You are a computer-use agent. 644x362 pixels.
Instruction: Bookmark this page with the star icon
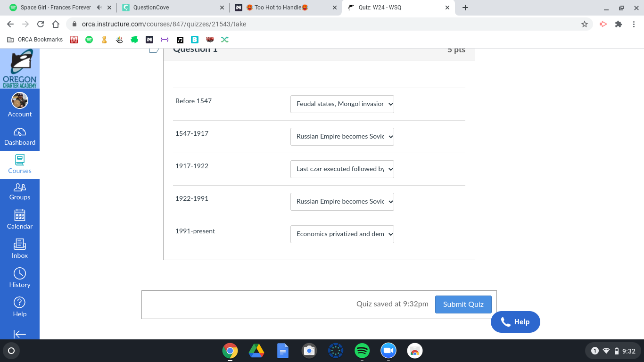[x=585, y=24]
